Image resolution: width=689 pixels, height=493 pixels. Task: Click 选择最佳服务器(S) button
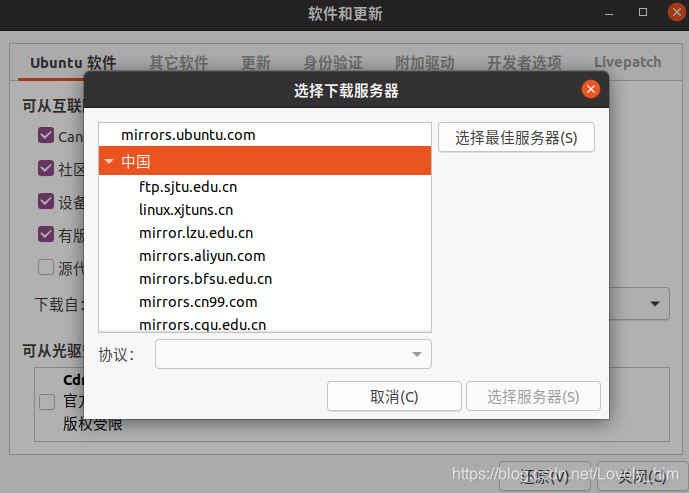coord(516,138)
